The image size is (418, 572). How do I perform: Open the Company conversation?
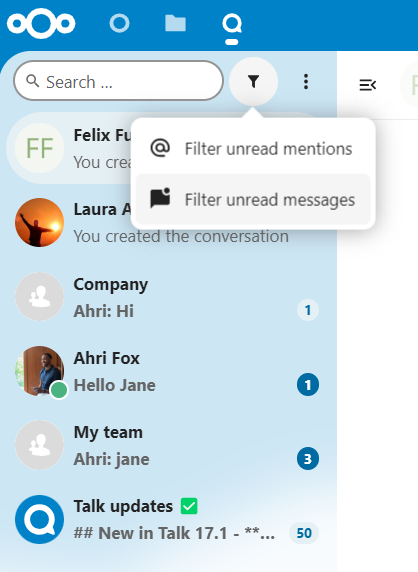click(167, 297)
